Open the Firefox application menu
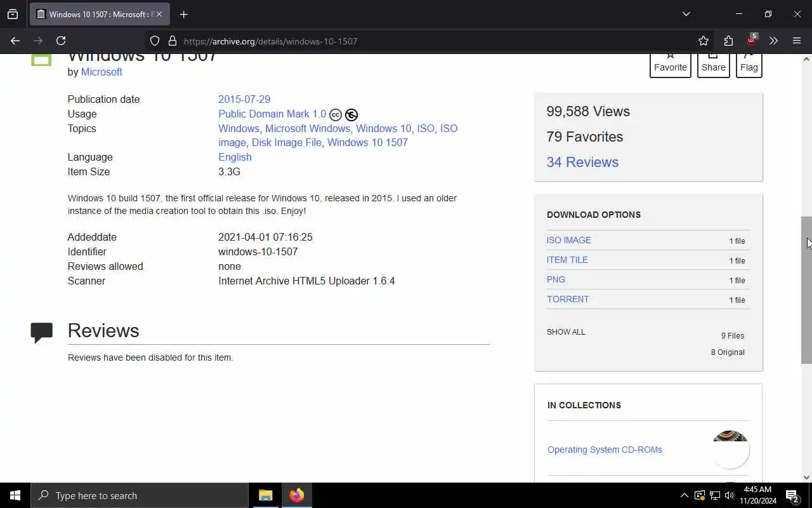The height and width of the screenshot is (508, 812). (797, 41)
